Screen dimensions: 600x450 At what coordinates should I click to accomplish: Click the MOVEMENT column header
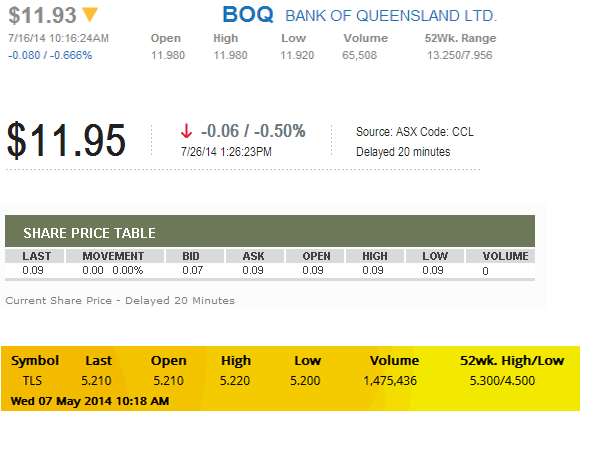[113, 256]
